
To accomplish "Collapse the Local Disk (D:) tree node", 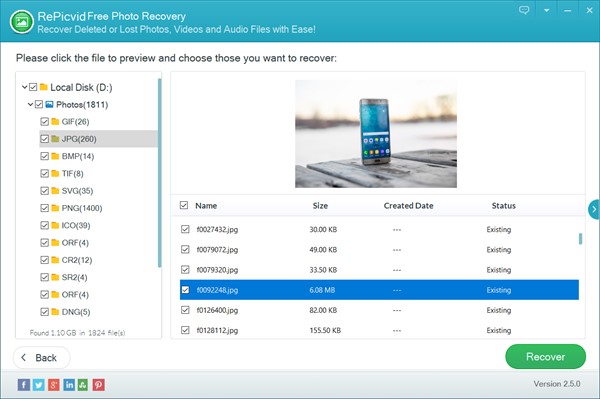I will [x=24, y=87].
